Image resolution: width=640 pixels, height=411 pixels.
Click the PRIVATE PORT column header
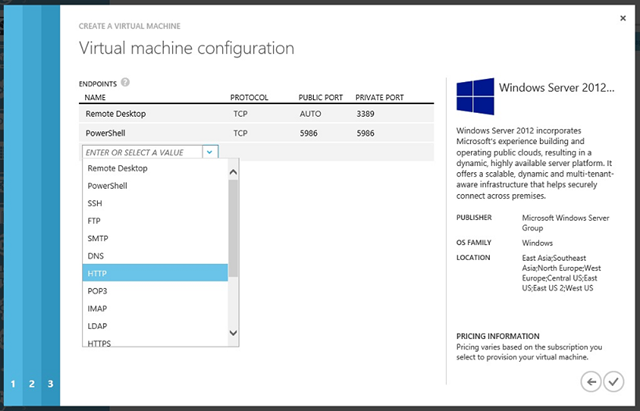coord(380,98)
